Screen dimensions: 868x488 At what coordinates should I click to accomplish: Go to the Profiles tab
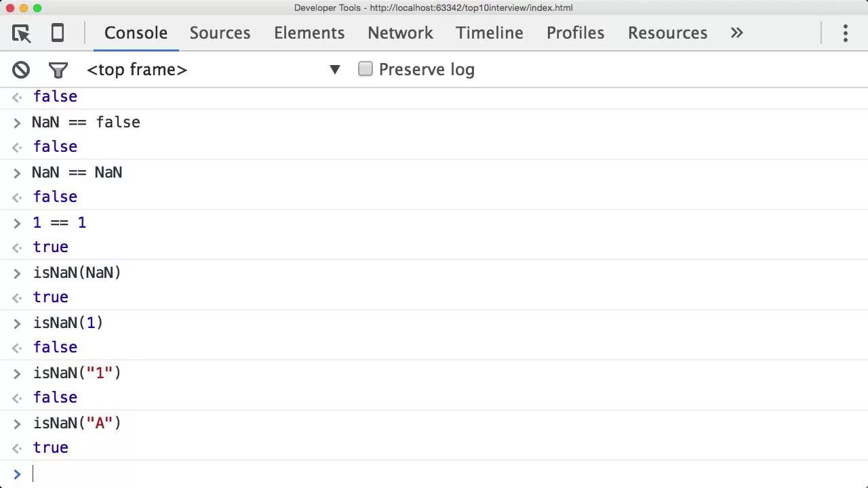tap(575, 33)
